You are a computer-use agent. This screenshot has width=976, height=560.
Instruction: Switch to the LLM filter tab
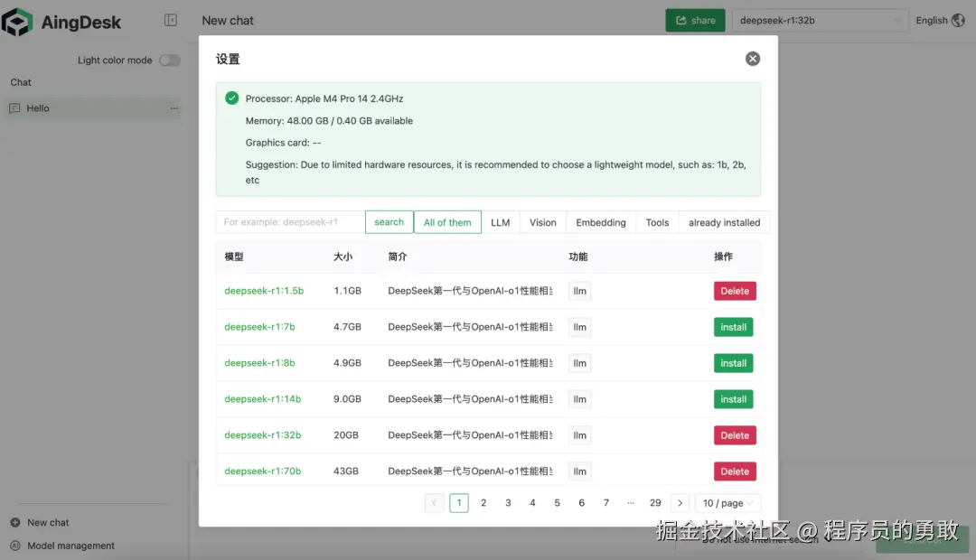[x=501, y=222]
